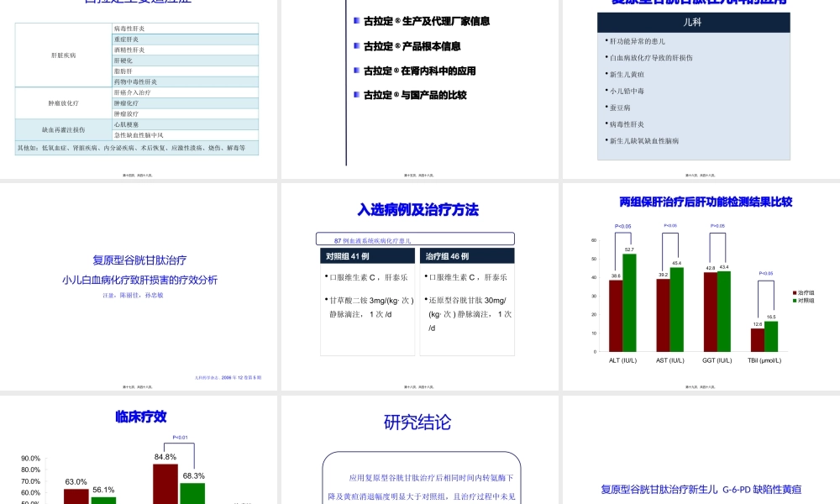This screenshot has width=840, height=504.
Task: Click the 治疗组46例 header box
Action: click(x=467, y=255)
